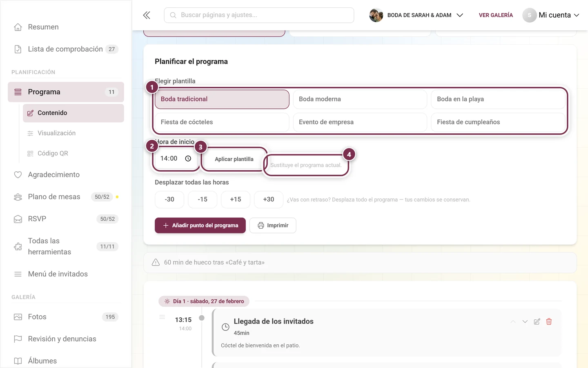Image resolution: width=588 pixels, height=368 pixels.
Task: Click the flag icon for Revisión y denuncias
Action: [x=18, y=339]
